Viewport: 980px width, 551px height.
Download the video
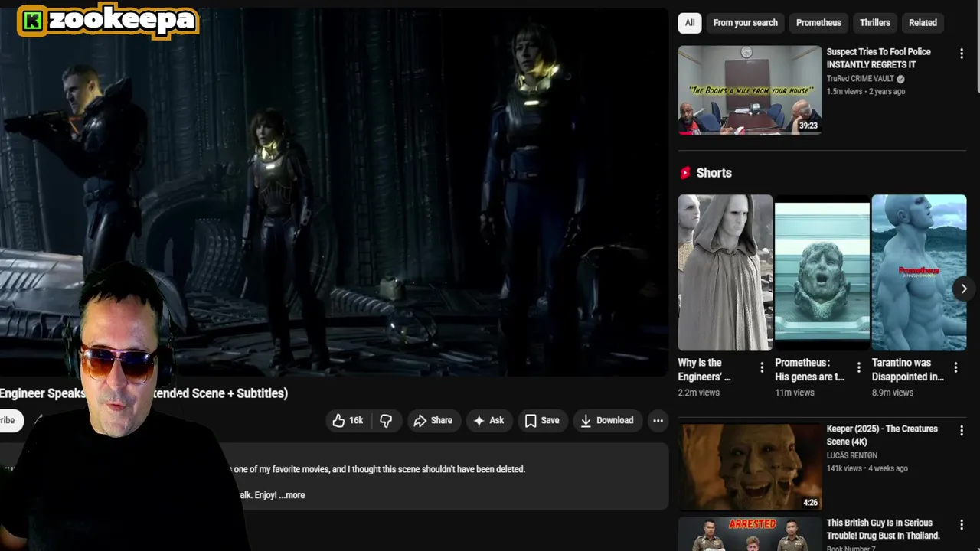click(x=607, y=420)
